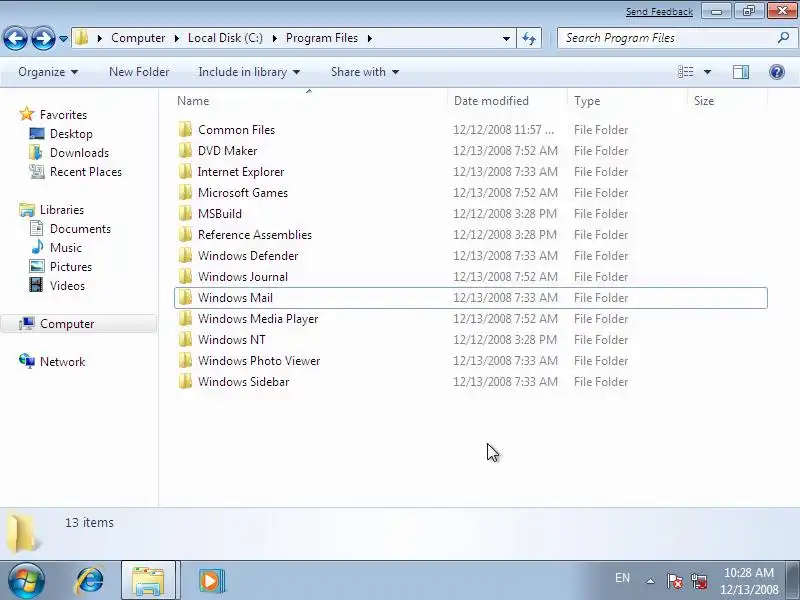Open Help with the question mark icon
This screenshot has height=600, width=800.
(x=777, y=72)
